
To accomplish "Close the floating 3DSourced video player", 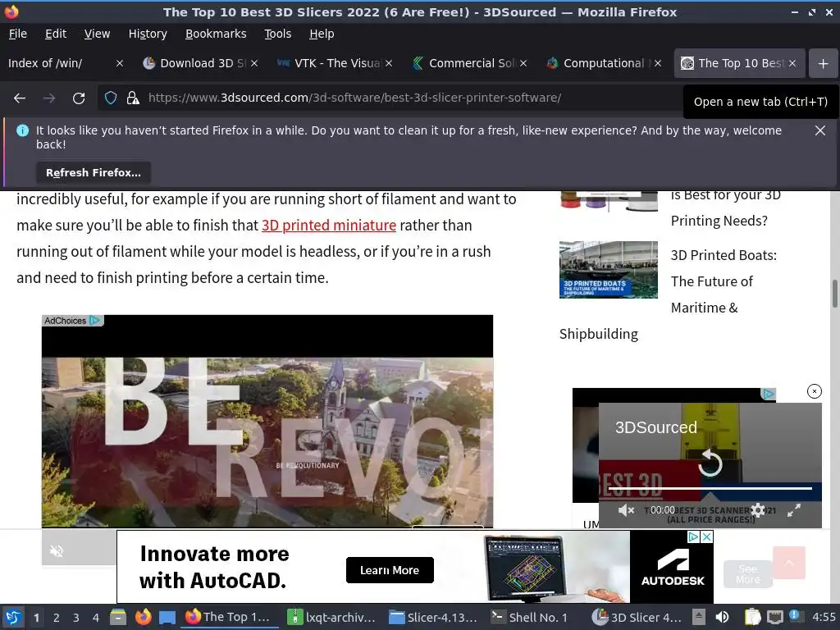I will (x=815, y=391).
